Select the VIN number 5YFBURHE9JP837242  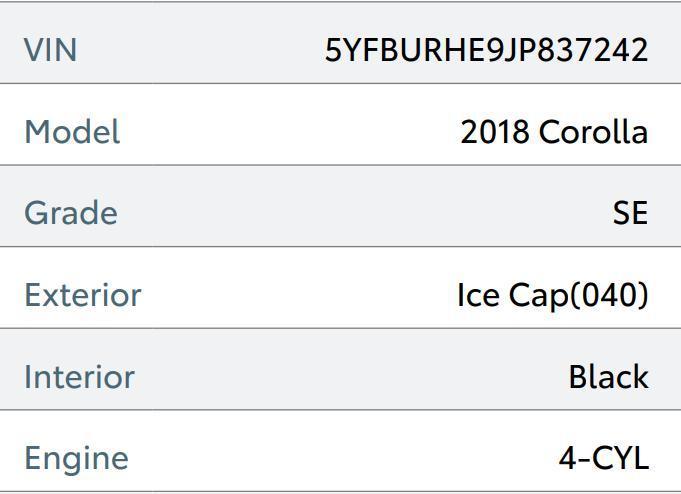coord(486,50)
